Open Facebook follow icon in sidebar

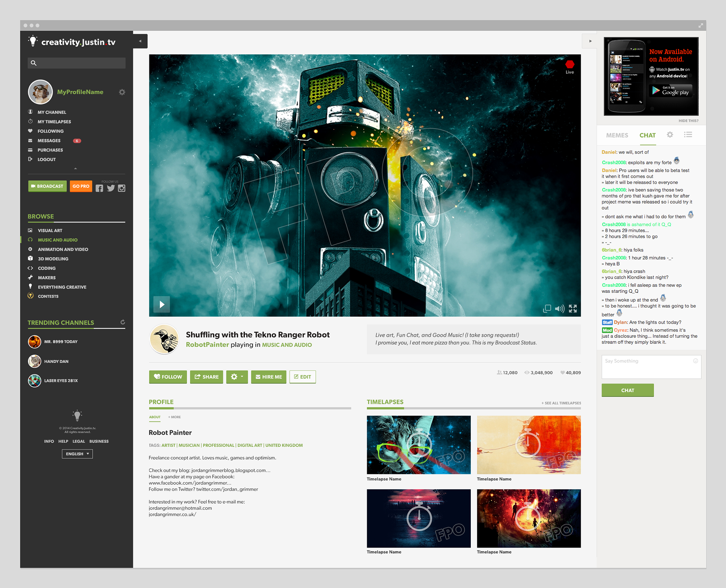tap(99, 188)
